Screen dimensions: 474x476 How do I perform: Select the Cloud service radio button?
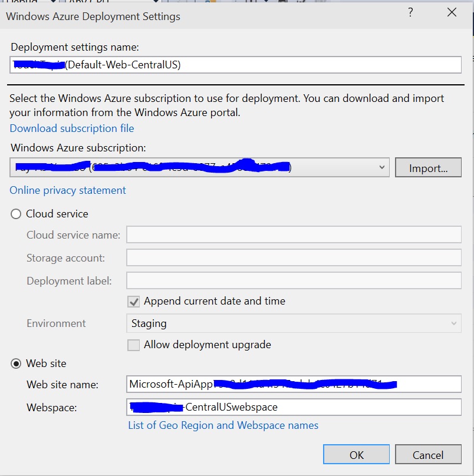point(16,214)
